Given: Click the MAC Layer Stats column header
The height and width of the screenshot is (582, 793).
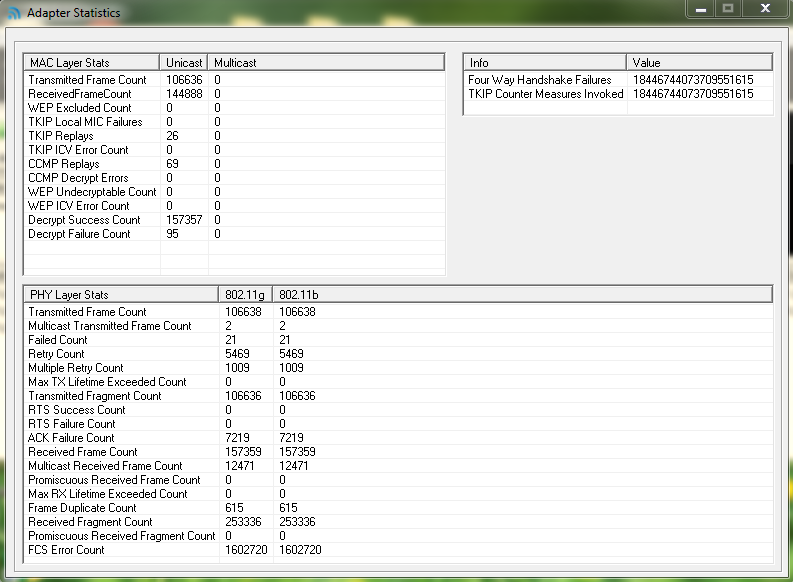Looking at the screenshot, I should pyautogui.click(x=92, y=63).
